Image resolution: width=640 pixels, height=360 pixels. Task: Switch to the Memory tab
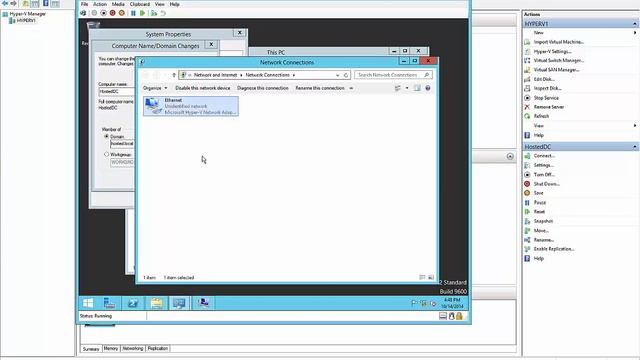111,349
